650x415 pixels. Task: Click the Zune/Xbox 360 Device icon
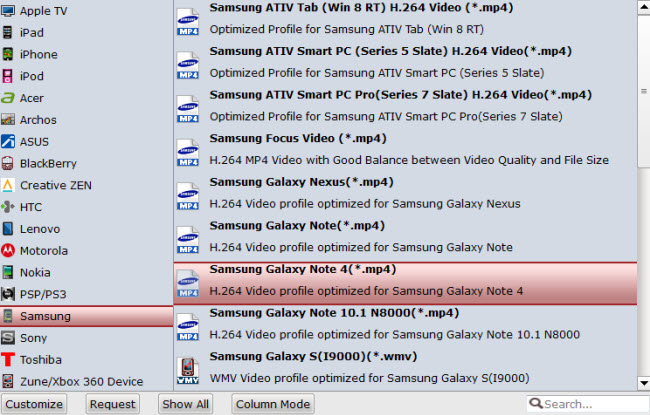tap(7, 381)
